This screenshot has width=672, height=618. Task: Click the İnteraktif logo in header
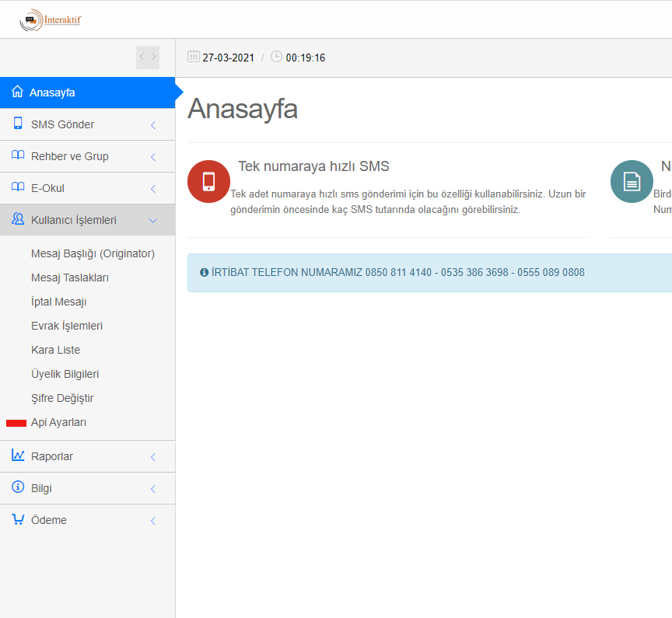pos(51,20)
